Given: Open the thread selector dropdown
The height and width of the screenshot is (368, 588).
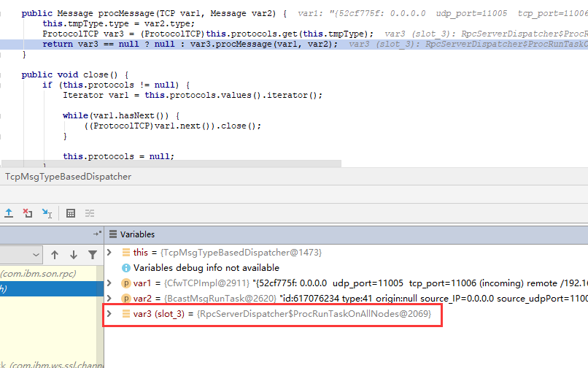Looking at the screenshot, I should [21, 255].
